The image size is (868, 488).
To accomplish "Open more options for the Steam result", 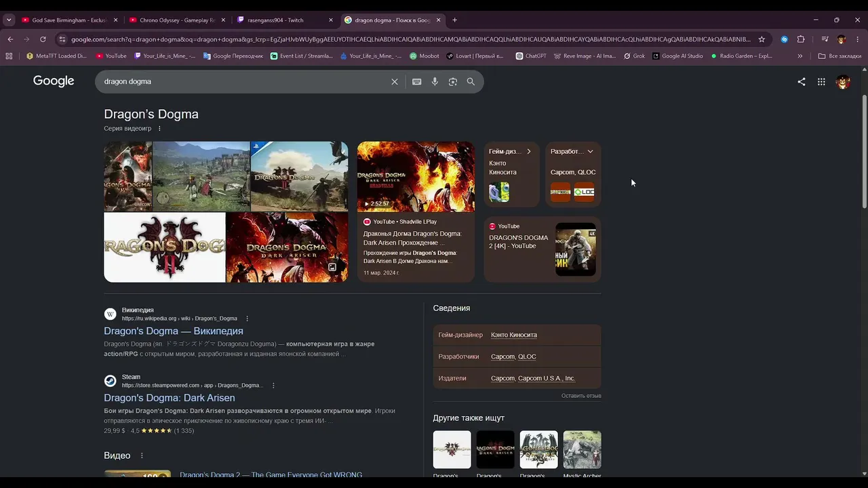I will point(273,386).
